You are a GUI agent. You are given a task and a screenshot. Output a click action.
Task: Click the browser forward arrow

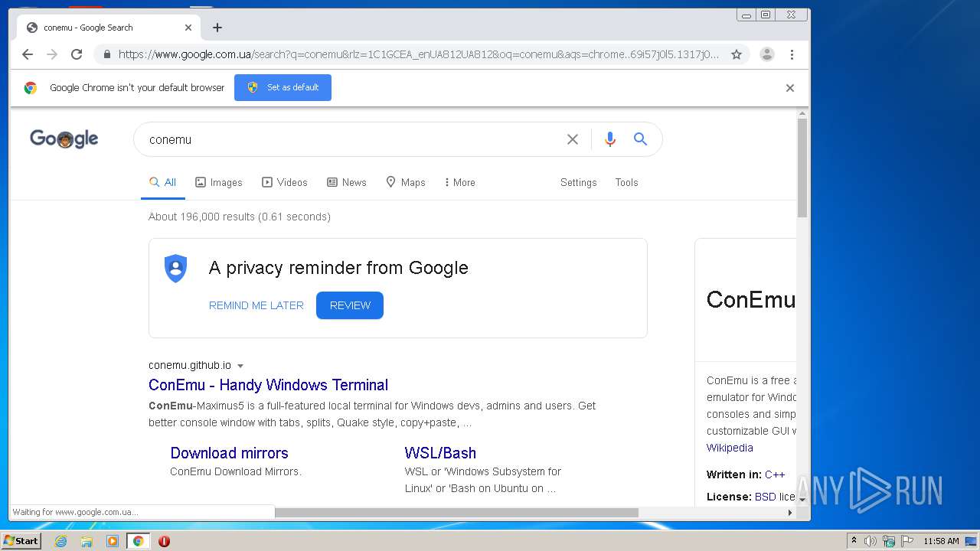click(52, 54)
